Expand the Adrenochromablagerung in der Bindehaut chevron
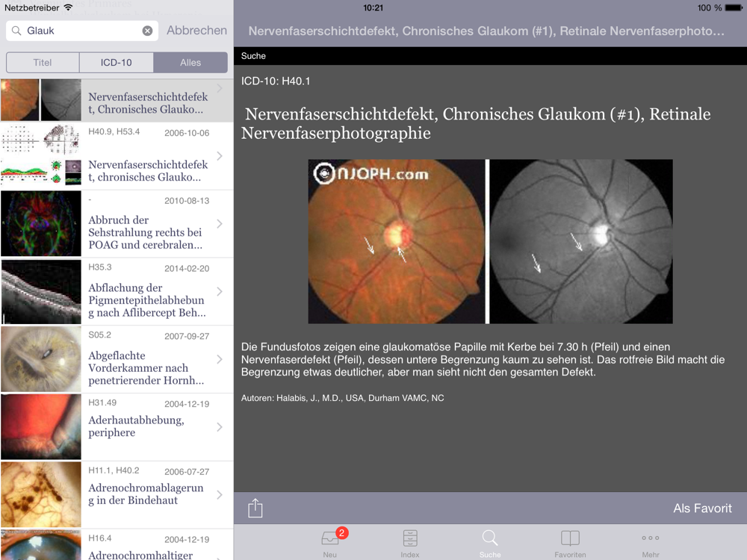Viewport: 747px width, 560px height. pos(220,495)
